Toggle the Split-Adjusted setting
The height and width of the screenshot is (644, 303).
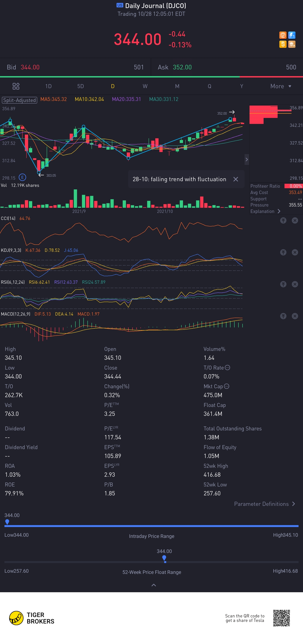tap(20, 100)
